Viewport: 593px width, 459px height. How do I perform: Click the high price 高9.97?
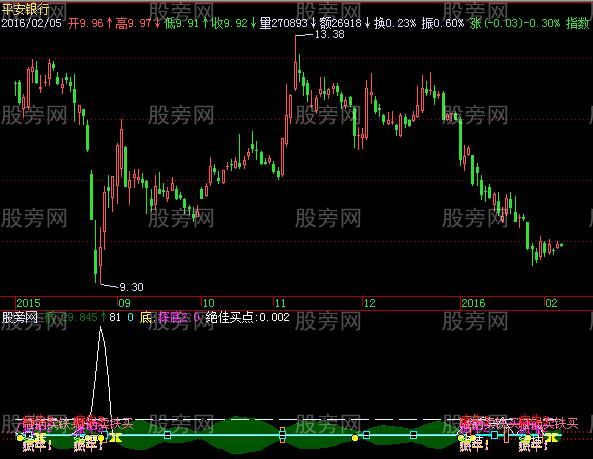133,23
